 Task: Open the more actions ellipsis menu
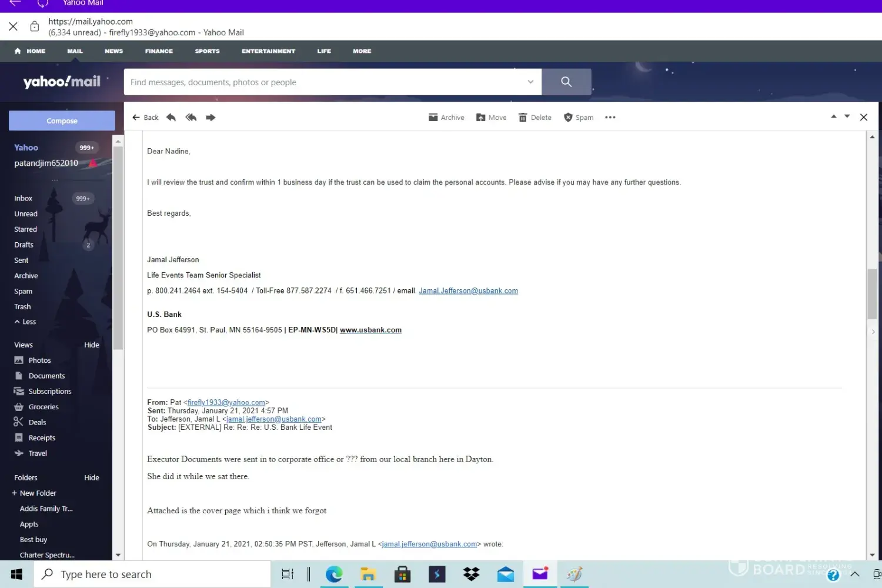[610, 118]
